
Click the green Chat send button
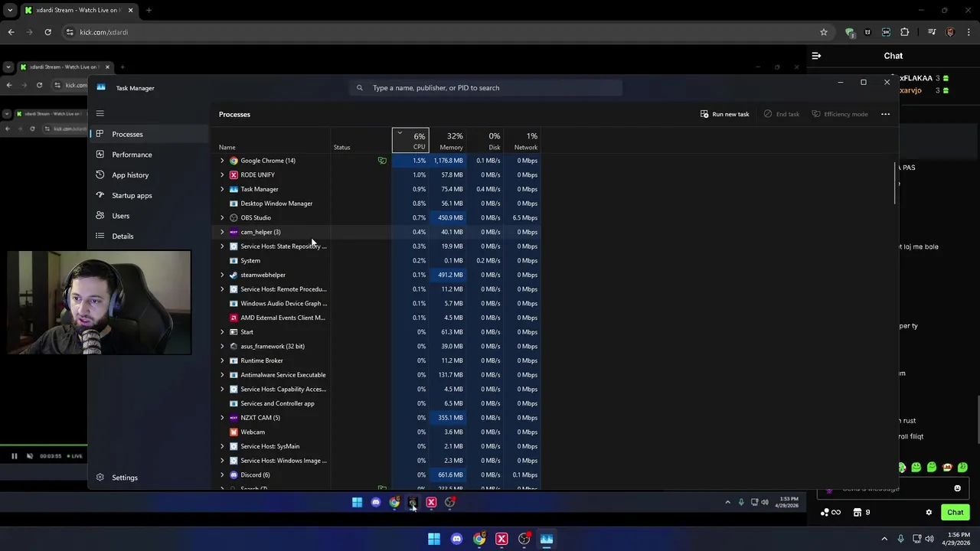coord(955,513)
